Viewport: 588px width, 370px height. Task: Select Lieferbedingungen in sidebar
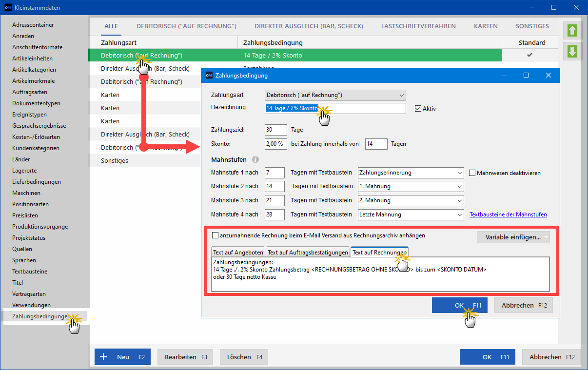point(37,182)
